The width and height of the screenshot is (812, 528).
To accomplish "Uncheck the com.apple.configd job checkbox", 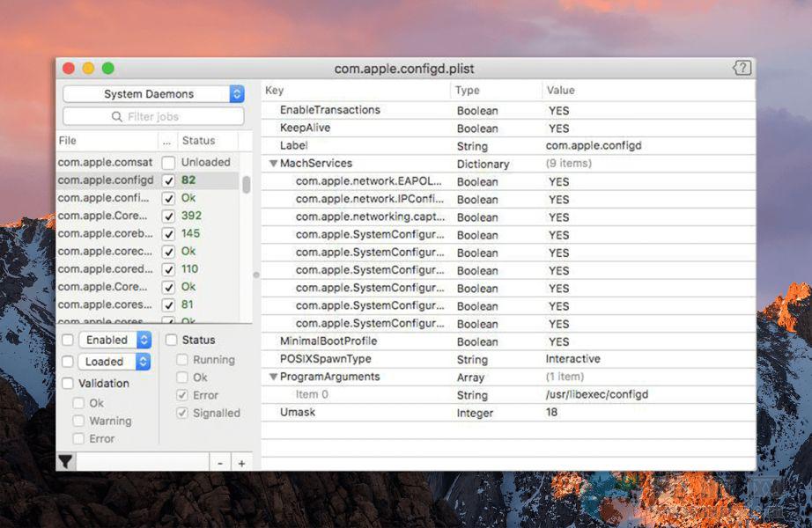I will coord(168,180).
